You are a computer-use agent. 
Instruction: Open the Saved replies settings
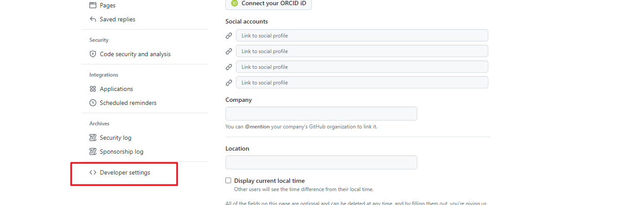coord(117,19)
